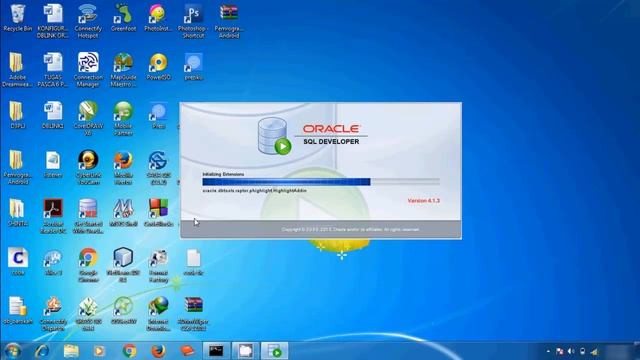Open the KONFIGUR DBLINK Word document
The height and width of the screenshot is (360, 640).
[x=53, y=21]
